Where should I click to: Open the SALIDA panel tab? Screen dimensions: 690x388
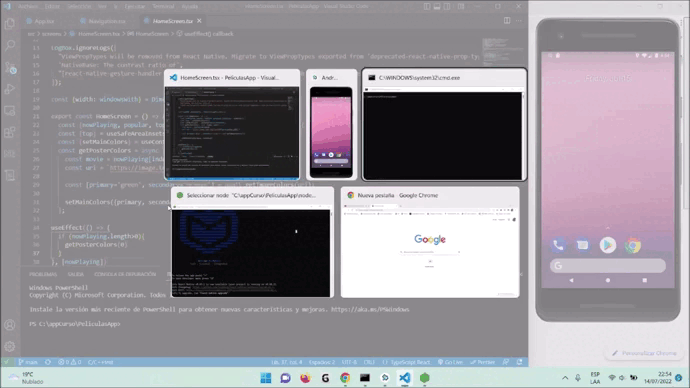tap(76, 274)
